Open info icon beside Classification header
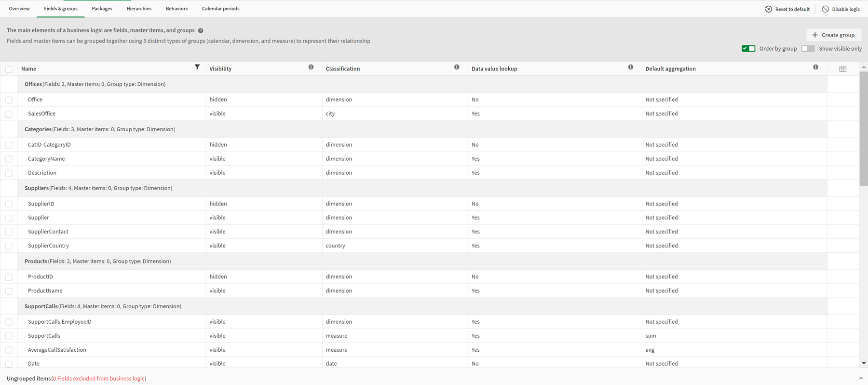Viewport: 868px width, 385px height. [x=457, y=67]
